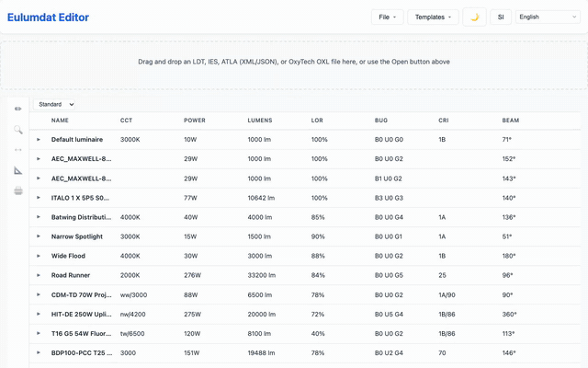Click the 77W power value

tap(190, 198)
